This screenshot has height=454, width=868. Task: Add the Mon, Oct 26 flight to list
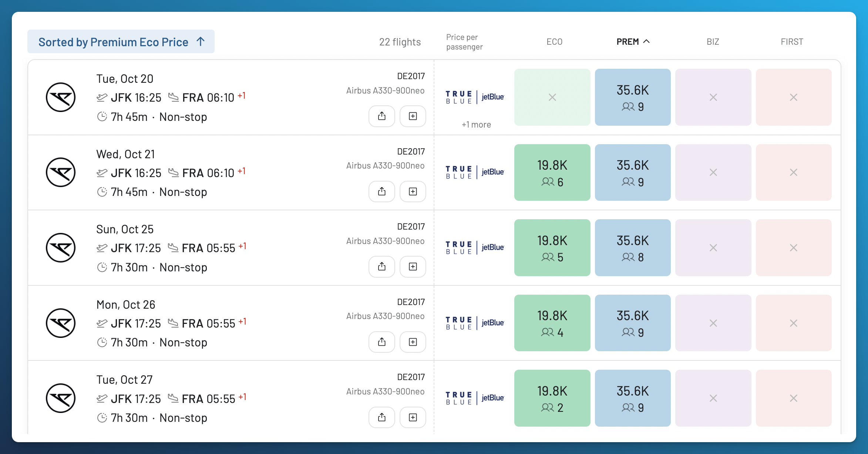click(x=413, y=342)
